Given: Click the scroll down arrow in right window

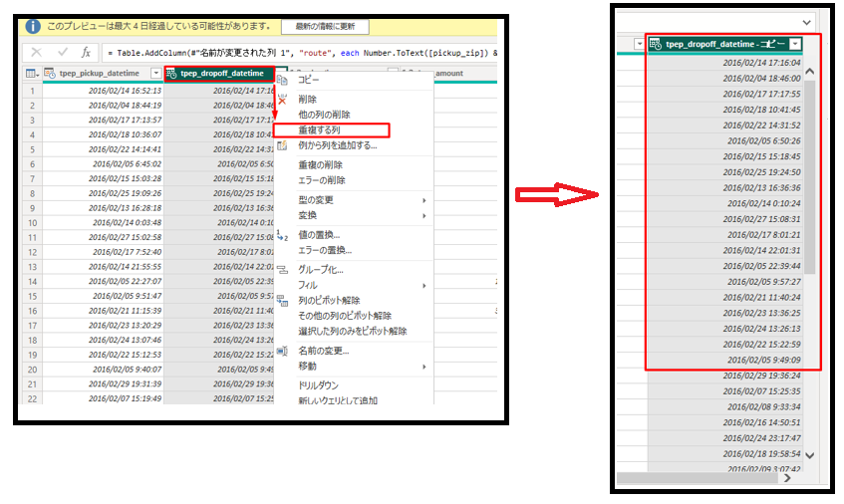Looking at the screenshot, I should 809,455.
